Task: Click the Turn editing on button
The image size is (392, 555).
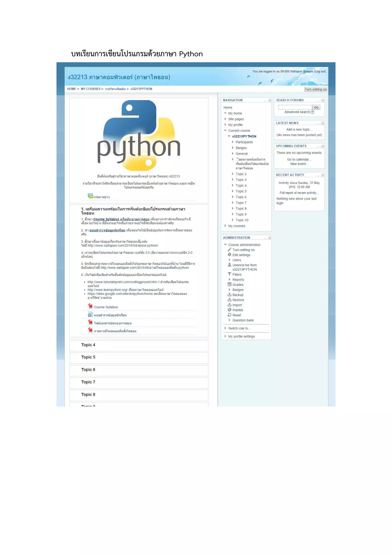Action: coord(315,89)
